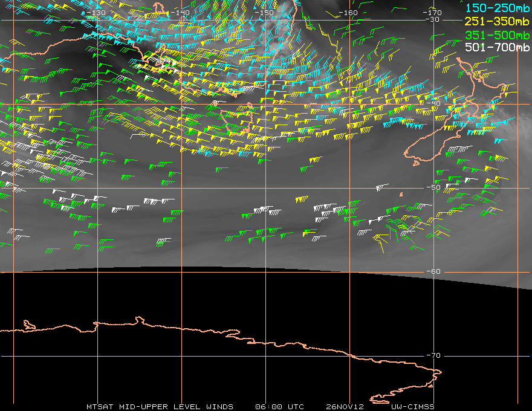The image size is (532, 411).
Task: Click the -40 latitude label
Action: point(433,103)
